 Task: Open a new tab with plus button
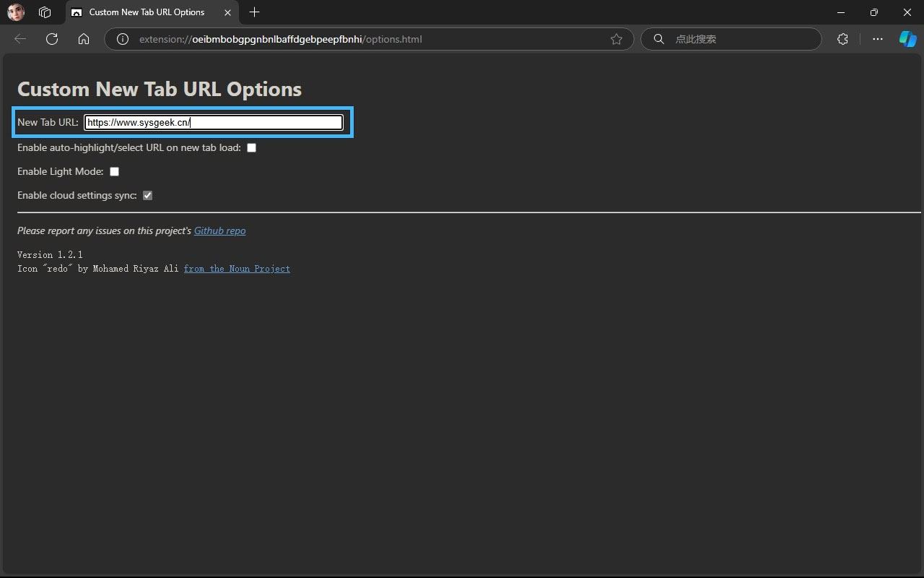pyautogui.click(x=254, y=12)
